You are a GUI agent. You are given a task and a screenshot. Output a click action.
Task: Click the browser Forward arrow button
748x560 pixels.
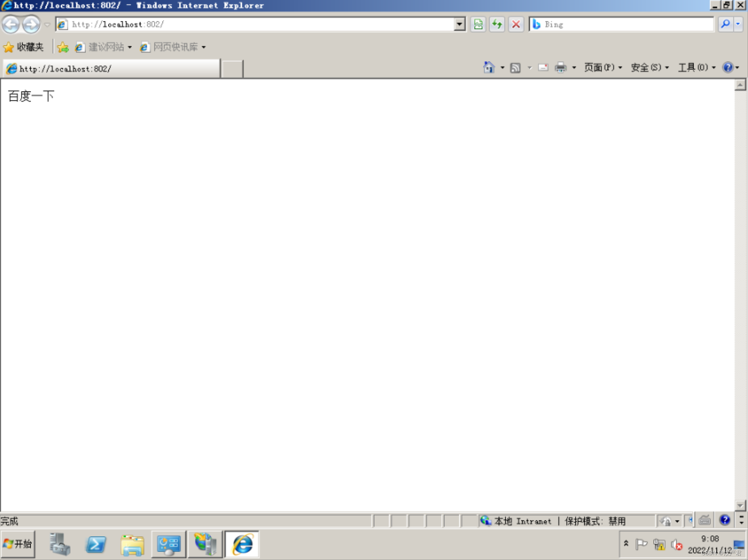tap(31, 25)
